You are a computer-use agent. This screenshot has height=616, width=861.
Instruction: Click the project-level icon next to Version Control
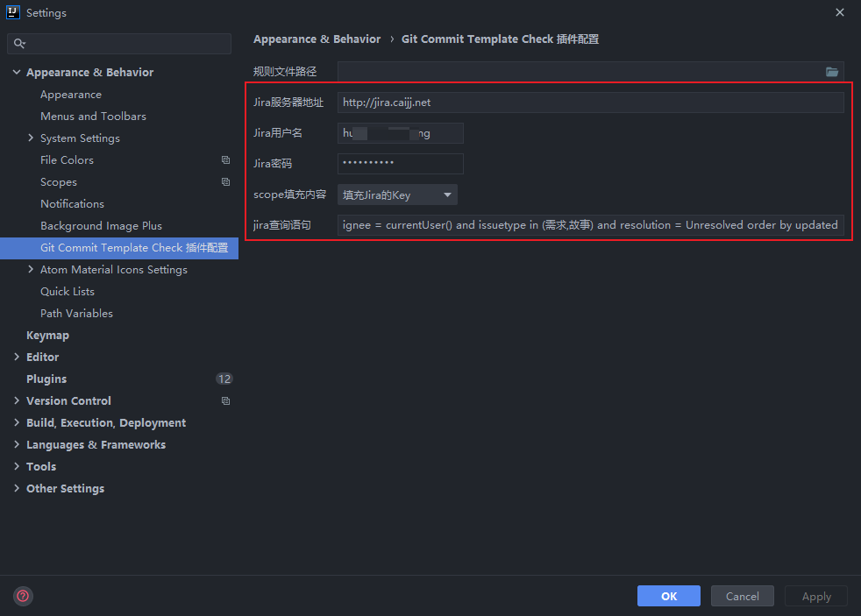pyautogui.click(x=225, y=401)
